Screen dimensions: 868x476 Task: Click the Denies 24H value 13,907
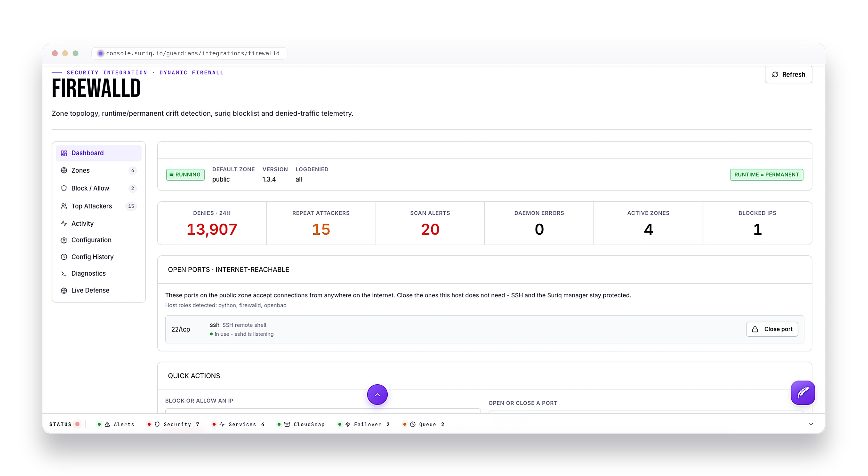[x=212, y=229]
